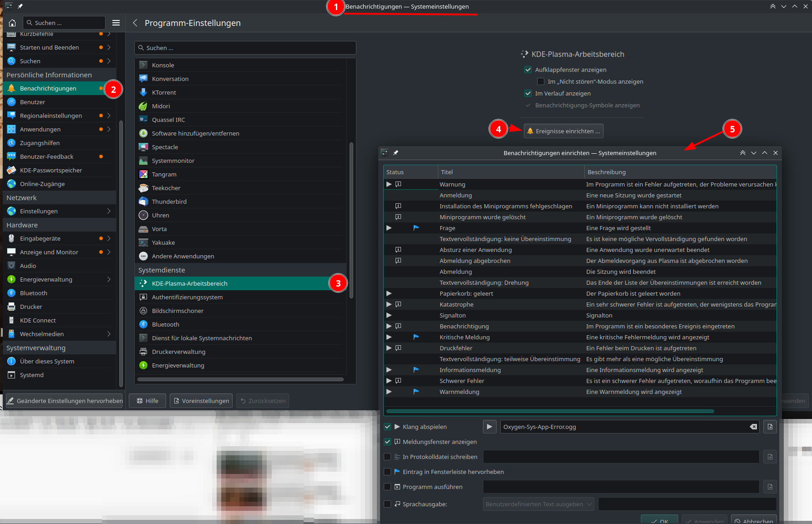Click the Ereignisse einrichten button

pyautogui.click(x=563, y=131)
